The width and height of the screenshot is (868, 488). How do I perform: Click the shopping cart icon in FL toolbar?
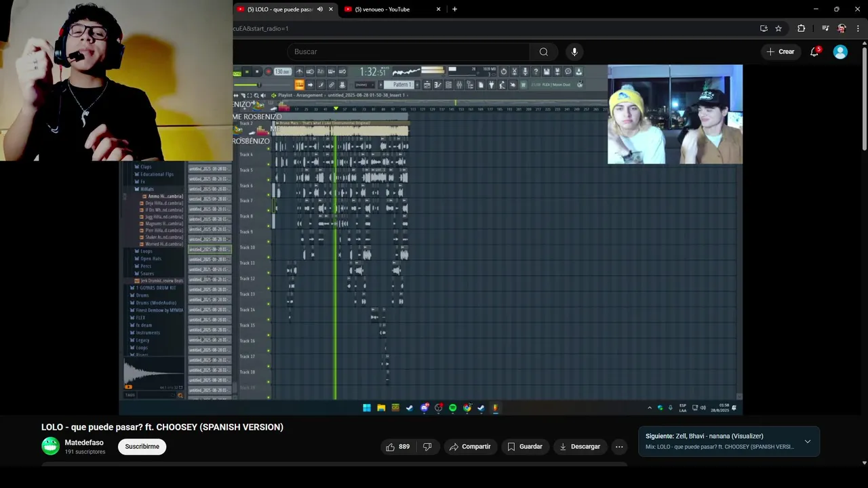pyautogui.click(x=524, y=85)
